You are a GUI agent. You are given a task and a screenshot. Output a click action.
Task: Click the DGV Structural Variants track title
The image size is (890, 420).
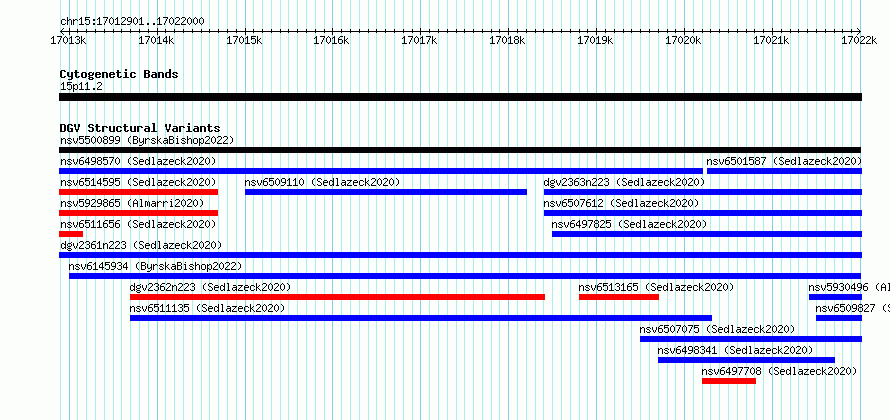[x=140, y=128]
